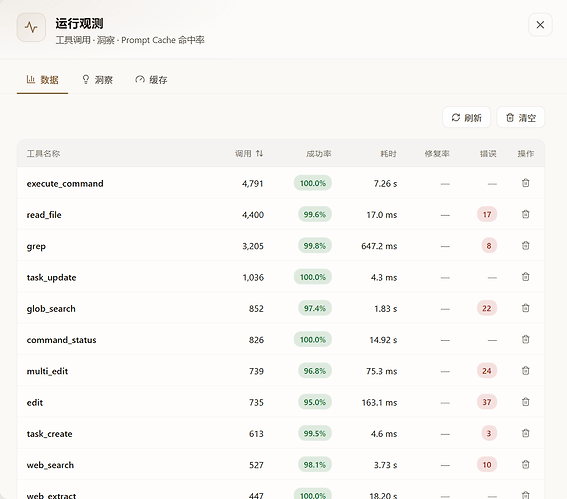Delete the task_update row
The image size is (567, 499).
coord(525,277)
